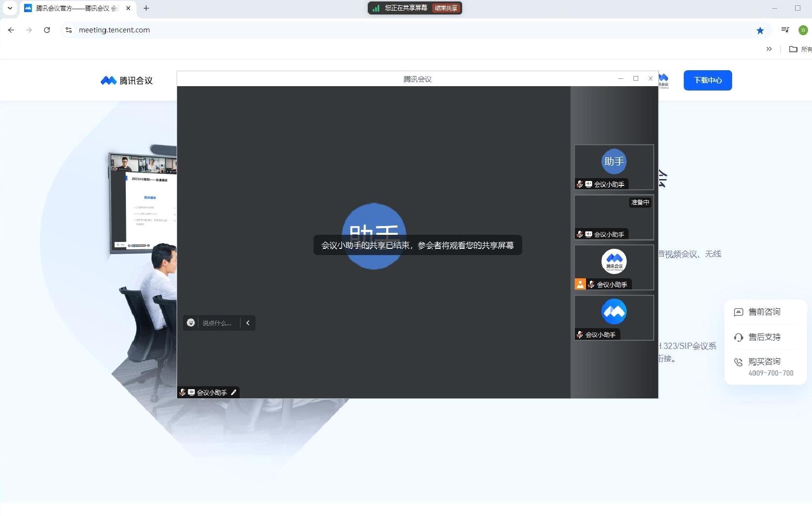Open media control icon in browser toolbar
The image size is (812, 516).
pyautogui.click(x=785, y=30)
